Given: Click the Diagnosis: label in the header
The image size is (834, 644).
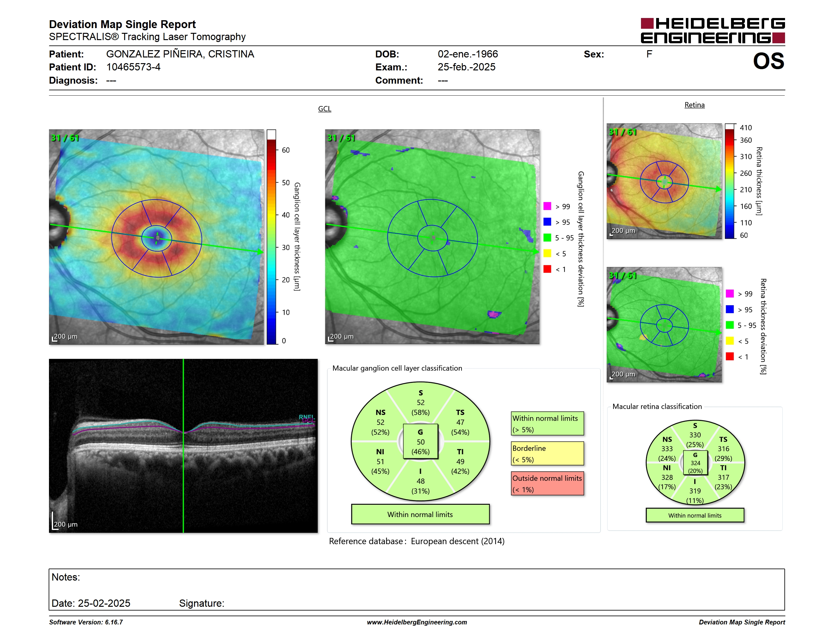Looking at the screenshot, I should click(x=73, y=80).
